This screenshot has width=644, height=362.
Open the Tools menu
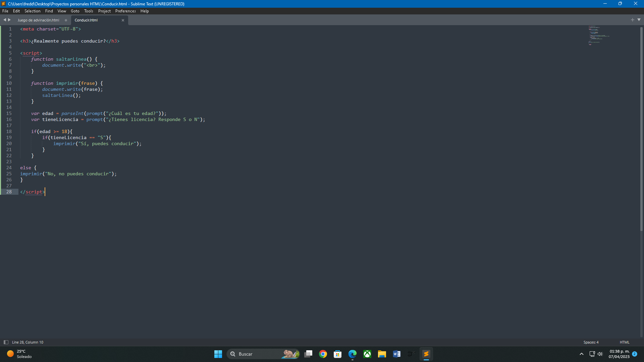[89, 11]
